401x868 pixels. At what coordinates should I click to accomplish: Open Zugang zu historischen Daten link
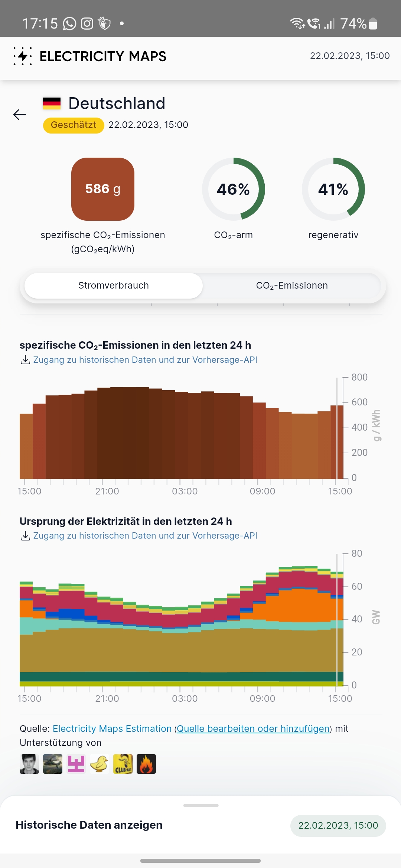[x=146, y=359]
